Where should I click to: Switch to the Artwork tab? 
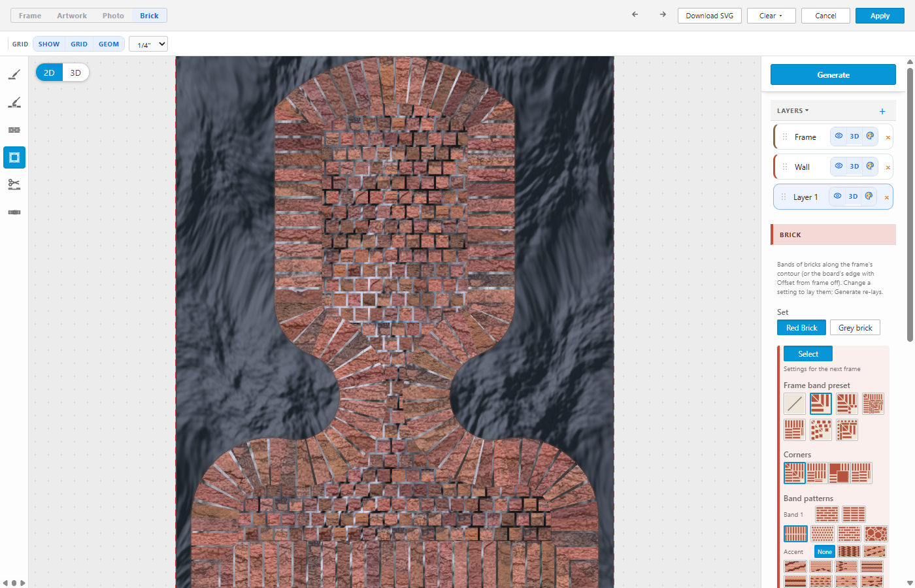72,16
